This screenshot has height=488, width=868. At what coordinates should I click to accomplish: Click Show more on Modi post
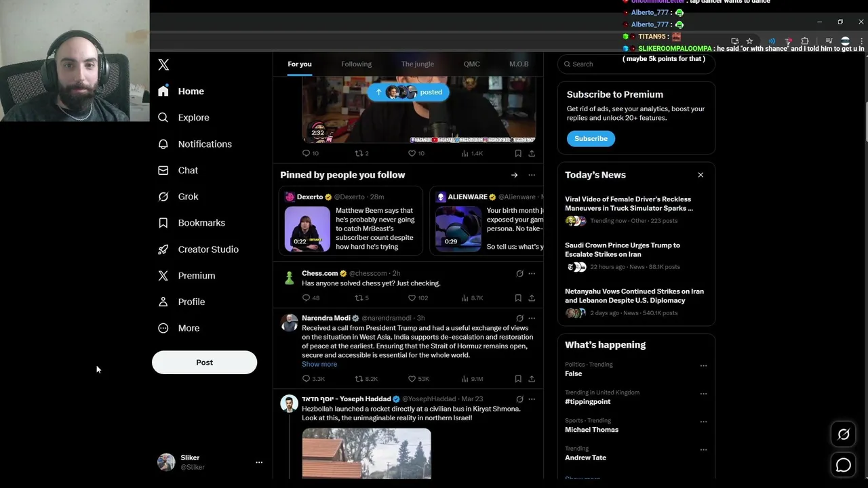pyautogui.click(x=319, y=364)
